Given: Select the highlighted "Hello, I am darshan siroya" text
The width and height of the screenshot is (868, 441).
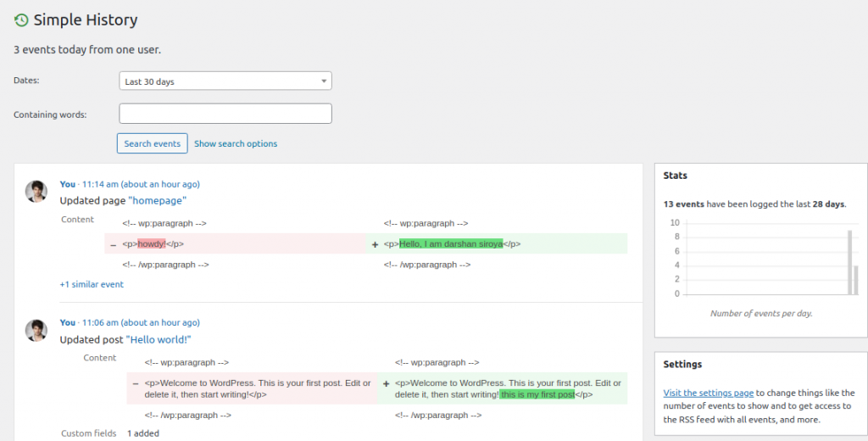Looking at the screenshot, I should (451, 243).
